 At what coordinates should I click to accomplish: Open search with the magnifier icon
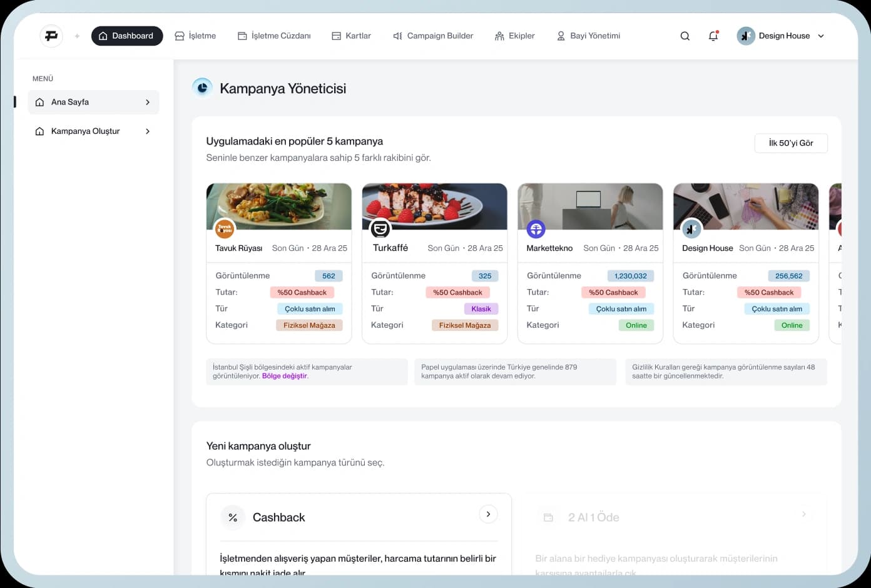click(x=685, y=36)
